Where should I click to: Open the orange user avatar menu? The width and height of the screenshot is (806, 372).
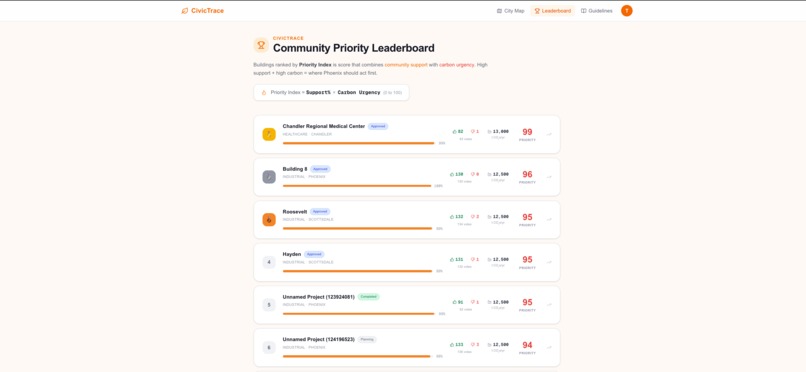pyautogui.click(x=627, y=11)
